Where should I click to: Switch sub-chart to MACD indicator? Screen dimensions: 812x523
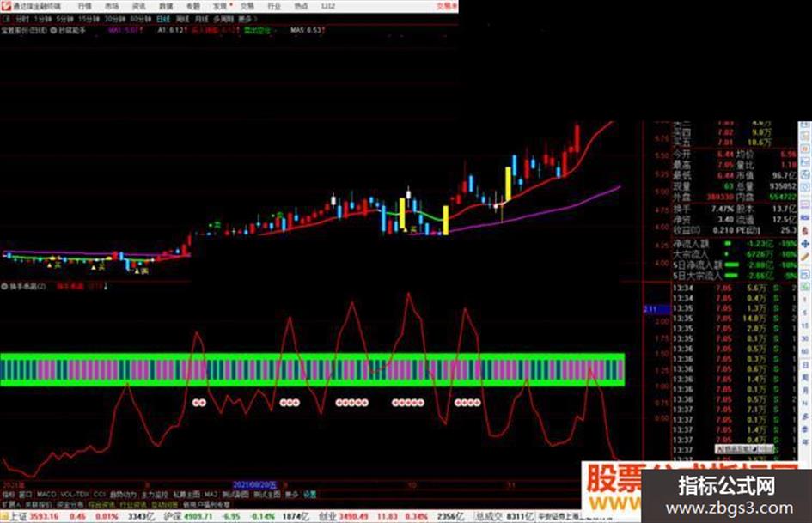[46, 495]
